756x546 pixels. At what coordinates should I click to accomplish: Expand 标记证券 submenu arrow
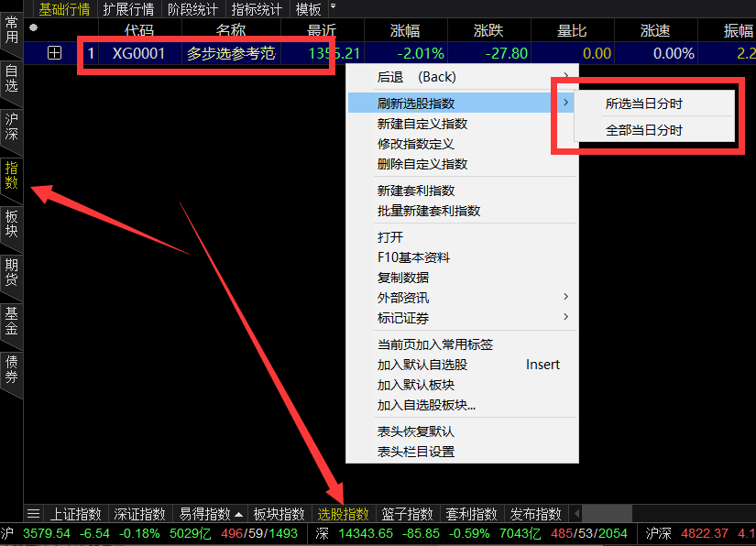click(566, 317)
